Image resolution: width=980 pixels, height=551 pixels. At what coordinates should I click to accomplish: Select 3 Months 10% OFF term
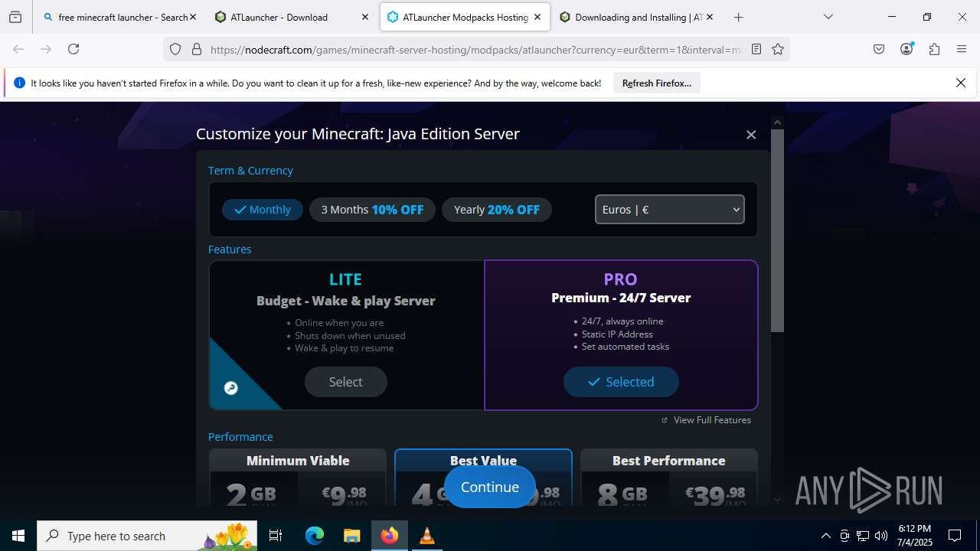coord(372,210)
